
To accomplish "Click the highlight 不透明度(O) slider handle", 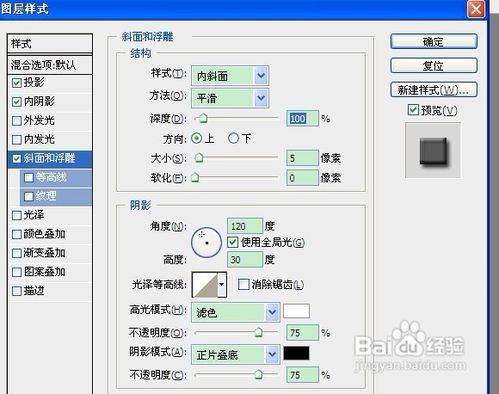I will pyautogui.click(x=258, y=332).
